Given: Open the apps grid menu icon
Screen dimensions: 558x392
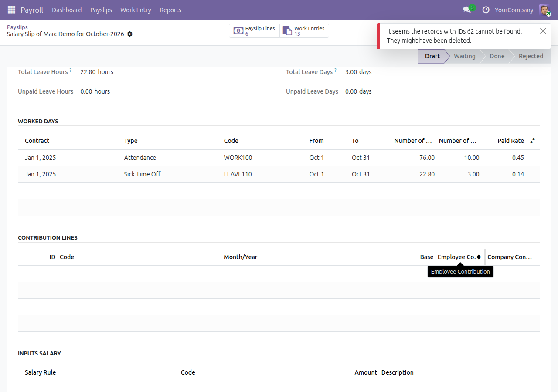Looking at the screenshot, I should (x=11, y=10).
